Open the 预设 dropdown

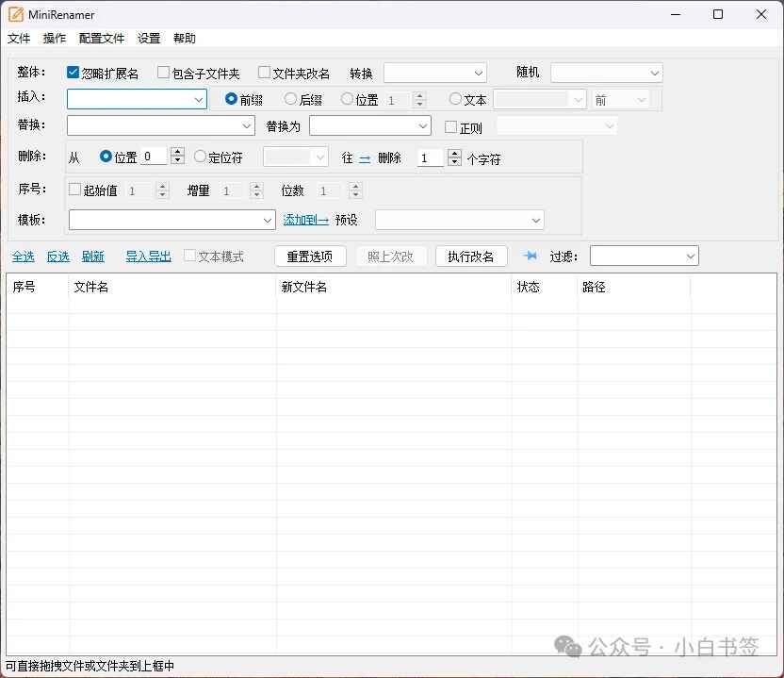[460, 220]
